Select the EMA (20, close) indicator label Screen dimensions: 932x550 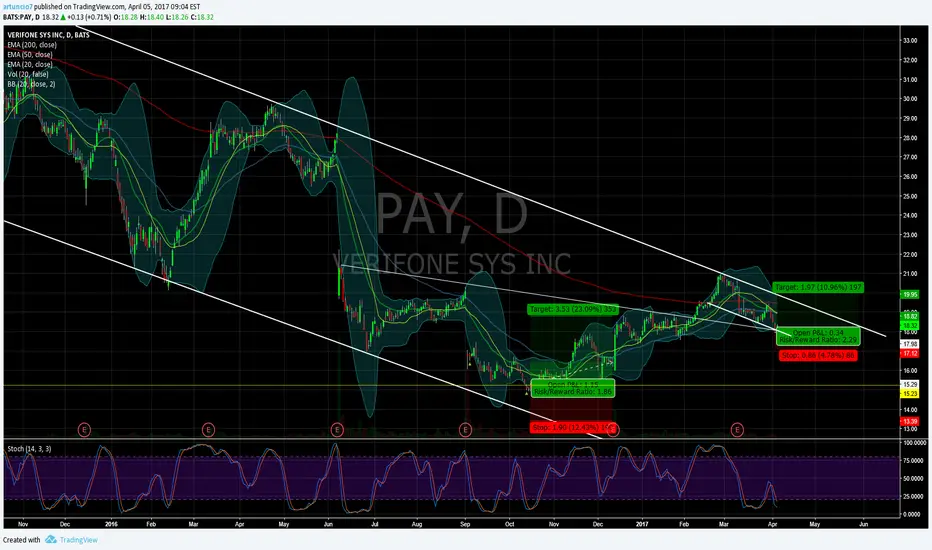[x=30, y=64]
